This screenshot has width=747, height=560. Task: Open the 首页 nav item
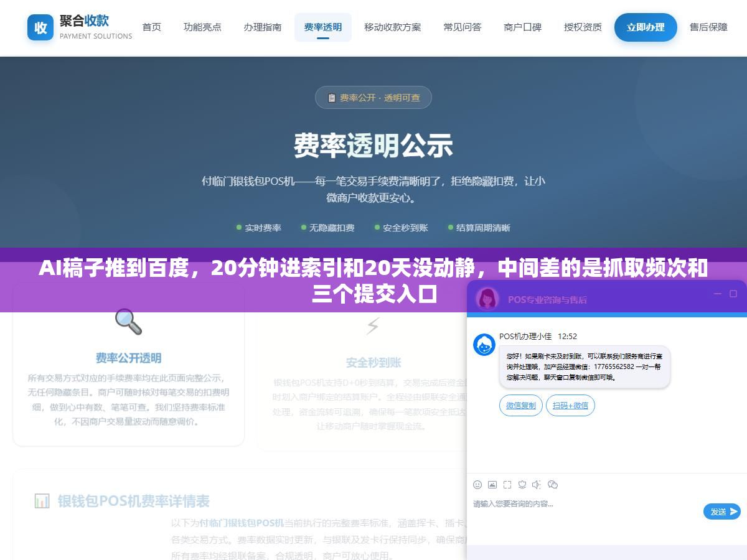pos(151,27)
